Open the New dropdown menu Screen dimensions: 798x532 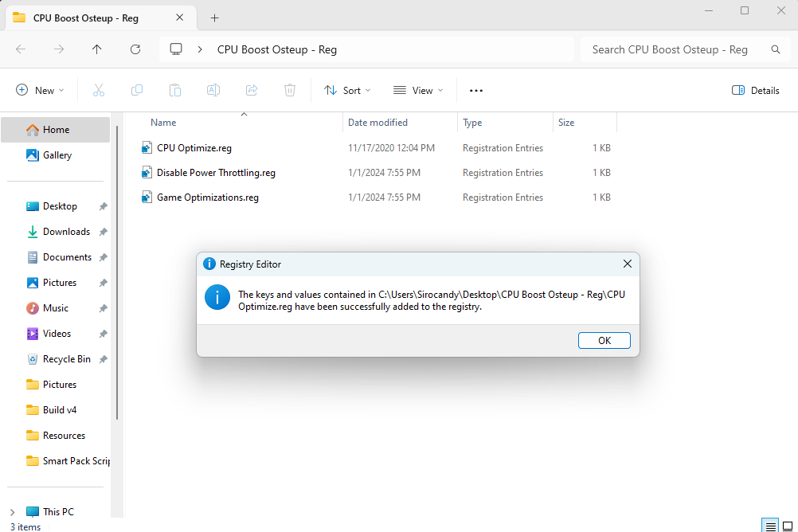[x=41, y=91]
